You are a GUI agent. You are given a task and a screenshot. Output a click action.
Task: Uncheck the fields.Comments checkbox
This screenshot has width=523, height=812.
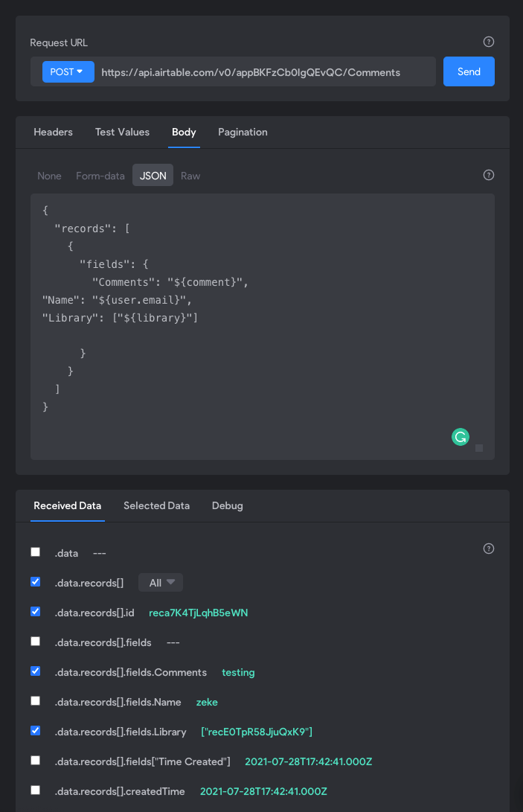point(35,671)
